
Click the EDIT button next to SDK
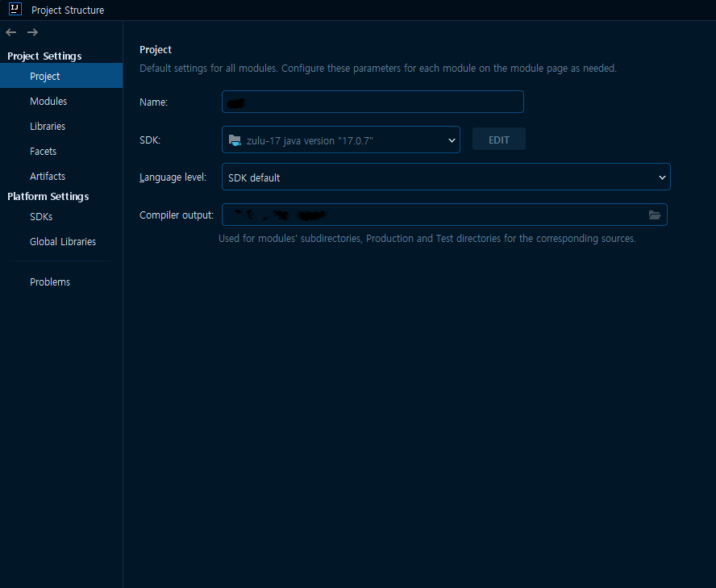tap(498, 140)
